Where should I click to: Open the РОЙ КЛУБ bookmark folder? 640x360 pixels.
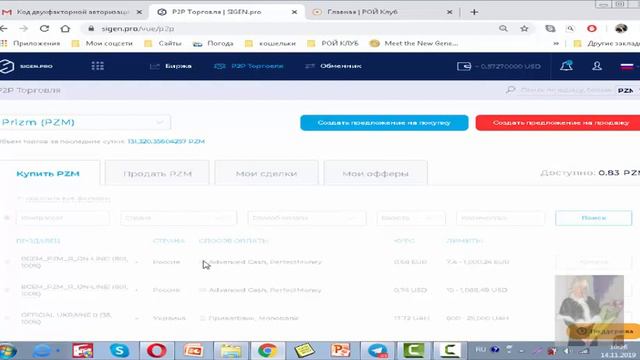pos(333,43)
